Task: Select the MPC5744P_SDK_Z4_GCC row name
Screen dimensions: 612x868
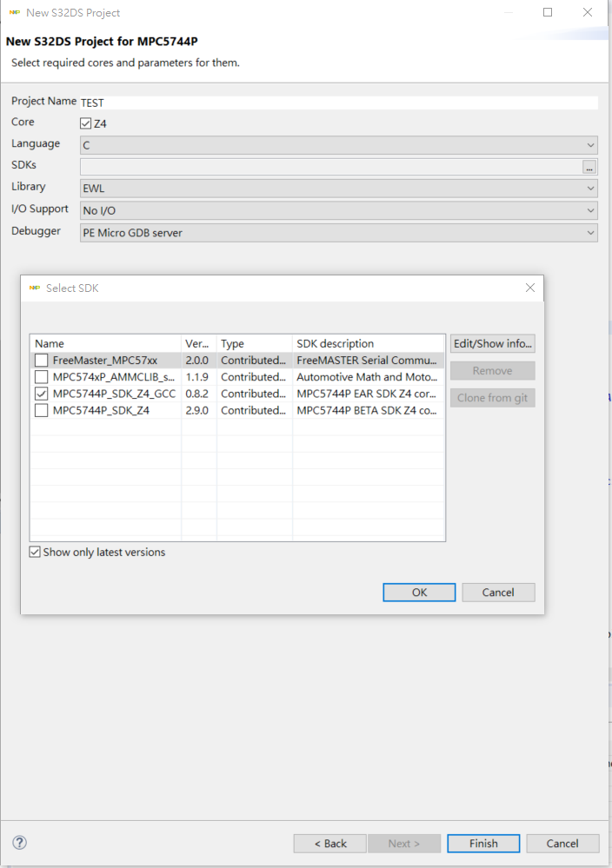Action: coord(114,394)
